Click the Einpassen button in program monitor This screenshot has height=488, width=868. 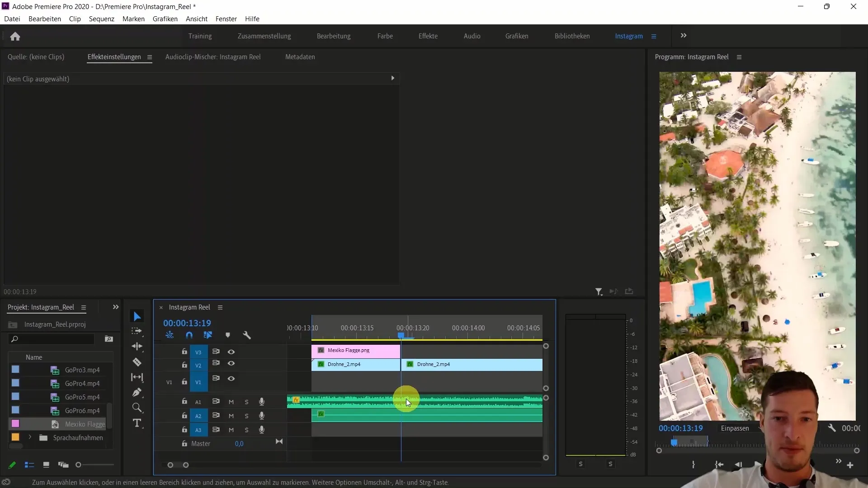735,428
